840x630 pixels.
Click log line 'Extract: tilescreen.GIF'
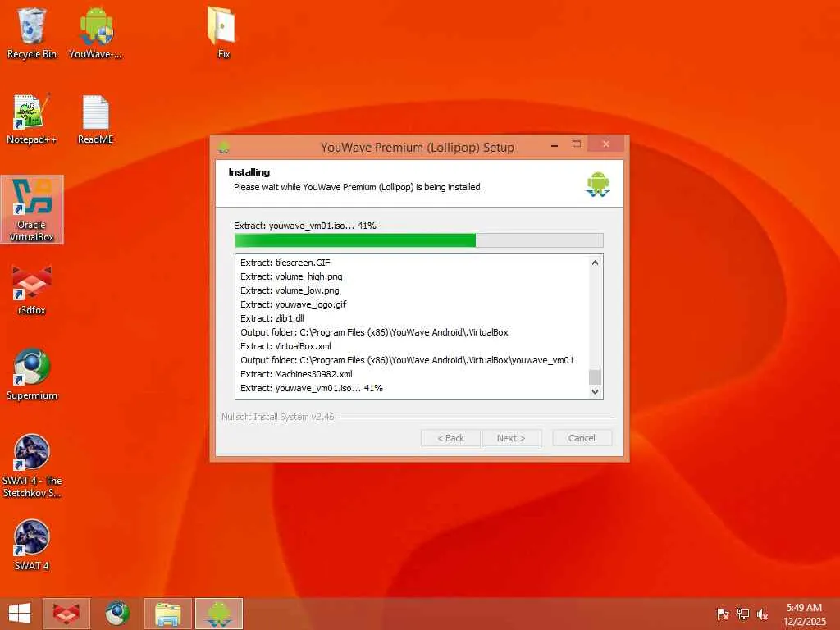click(285, 262)
